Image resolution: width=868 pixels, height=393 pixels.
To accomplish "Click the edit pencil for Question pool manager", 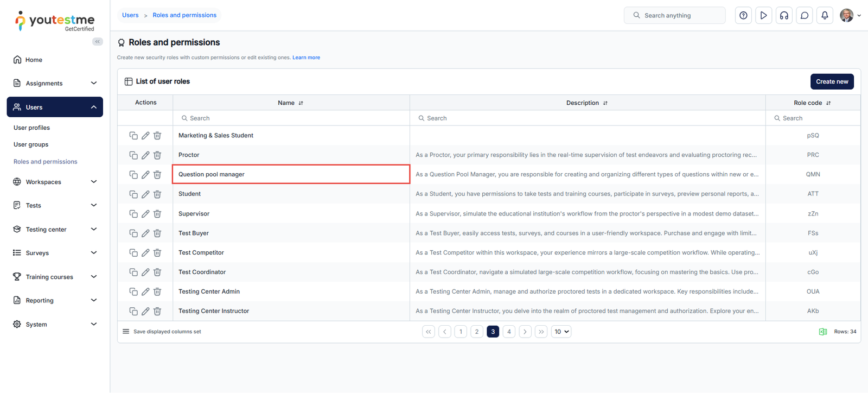I will point(145,175).
